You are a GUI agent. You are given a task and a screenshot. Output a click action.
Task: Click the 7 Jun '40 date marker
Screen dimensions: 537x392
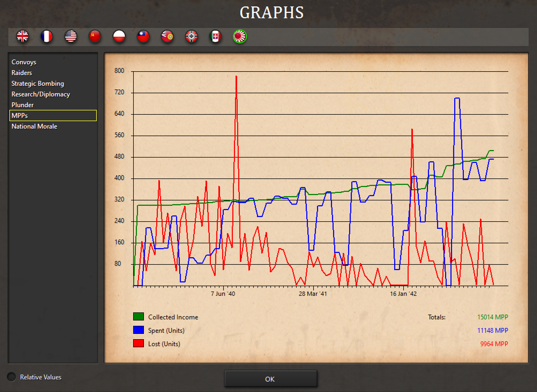223,294
